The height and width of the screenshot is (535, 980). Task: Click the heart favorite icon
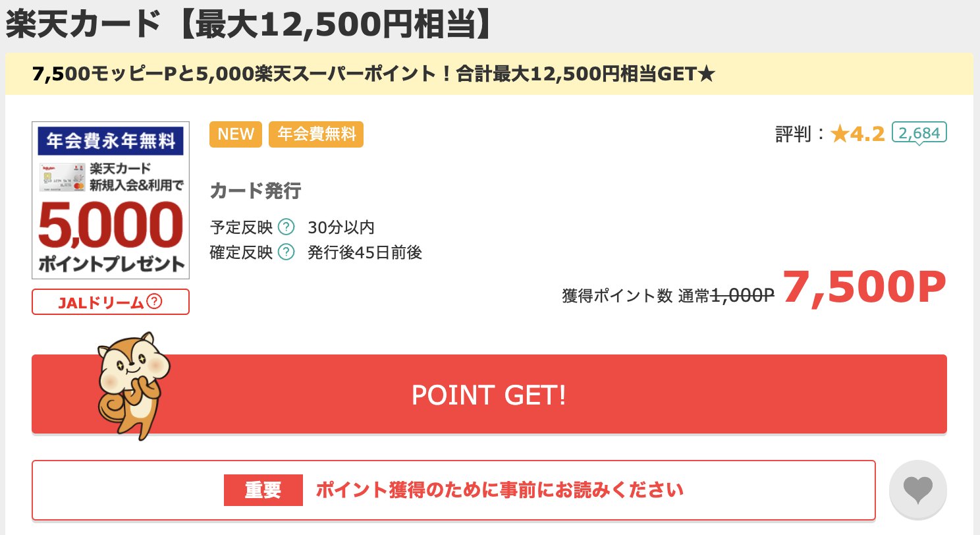click(x=918, y=490)
